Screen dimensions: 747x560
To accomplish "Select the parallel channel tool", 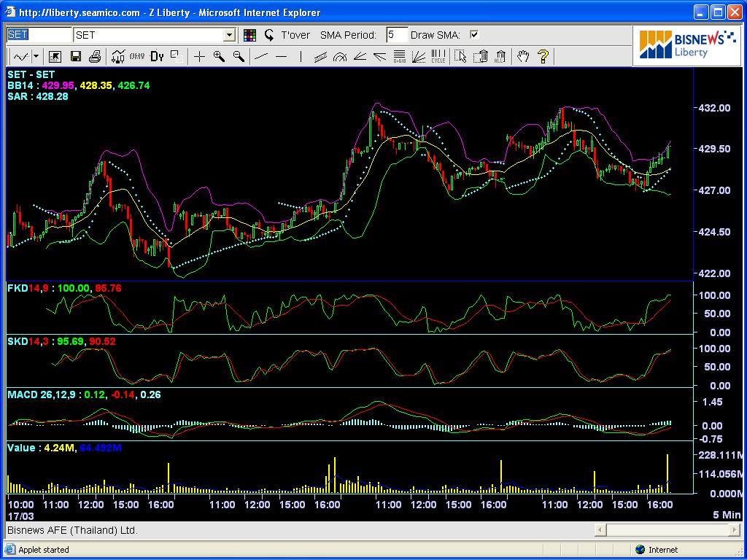I will 320,57.
